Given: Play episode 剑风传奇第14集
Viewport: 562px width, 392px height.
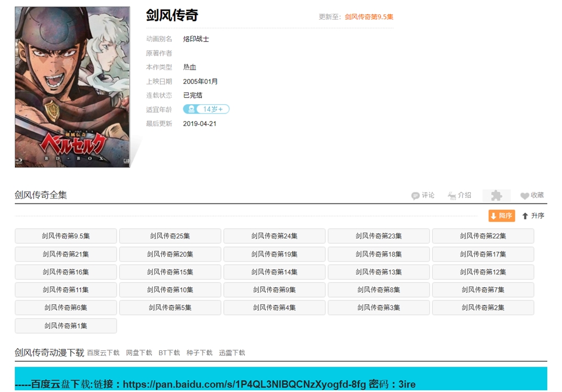Looking at the screenshot, I should click(274, 272).
